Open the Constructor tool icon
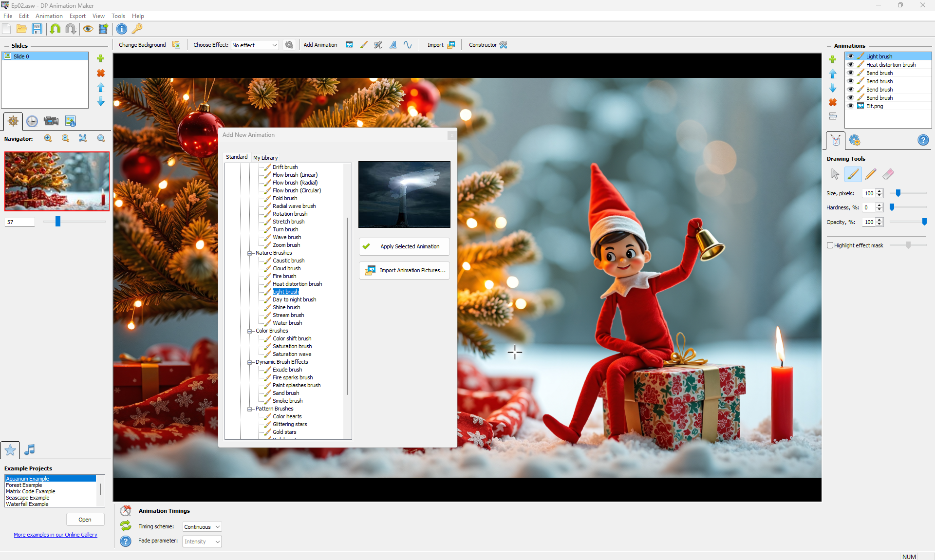The image size is (935, 560). point(504,45)
